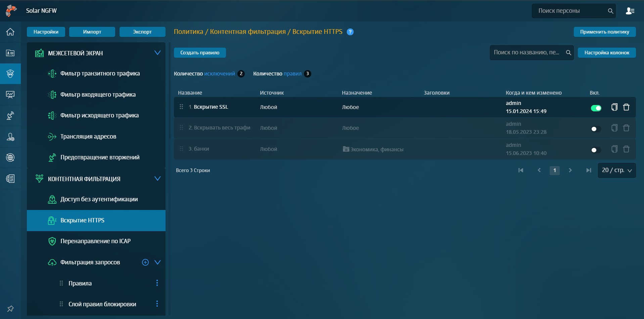Pin the sidebar with the pin icon
644x319 pixels.
10,309
